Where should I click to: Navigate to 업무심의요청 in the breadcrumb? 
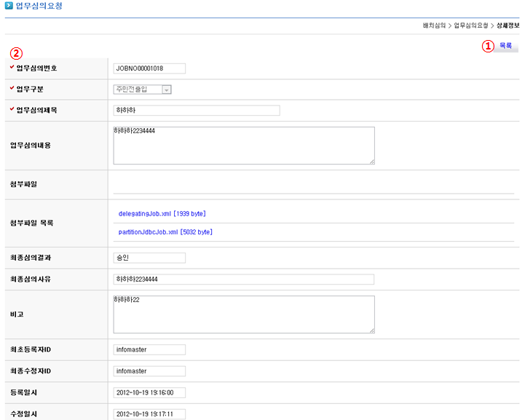coord(470,25)
